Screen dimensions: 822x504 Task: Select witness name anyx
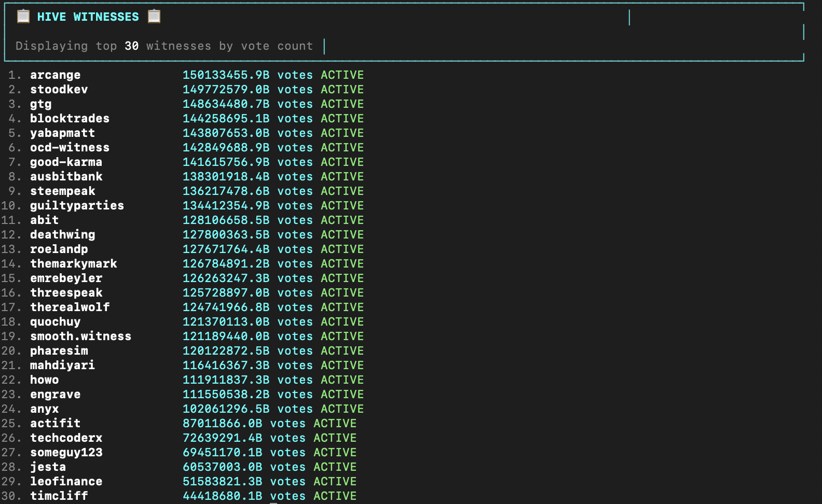pos(45,409)
